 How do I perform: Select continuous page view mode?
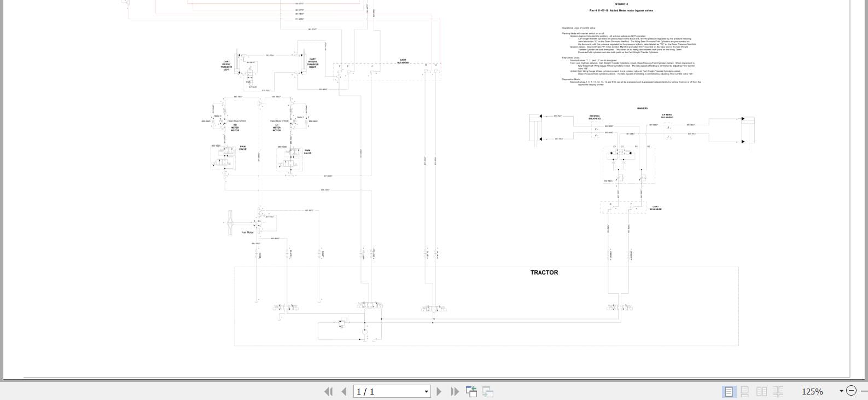pos(744,391)
